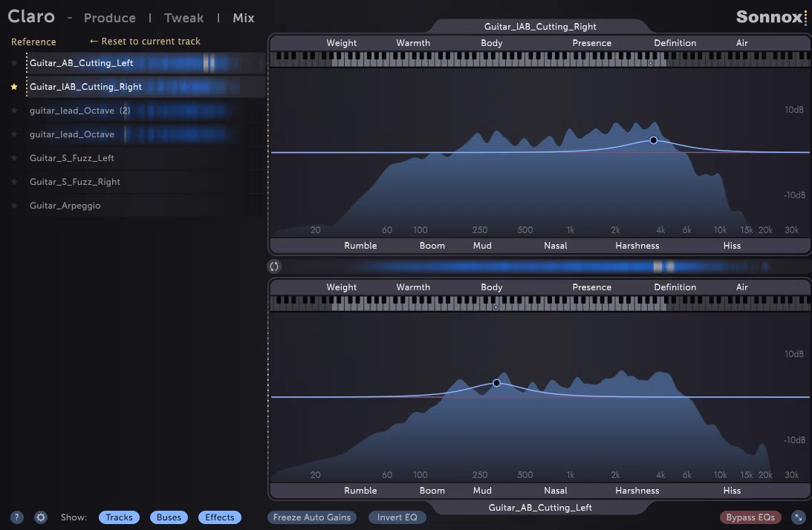Click the Bypass EQs button
812x530 pixels.
[x=750, y=517]
